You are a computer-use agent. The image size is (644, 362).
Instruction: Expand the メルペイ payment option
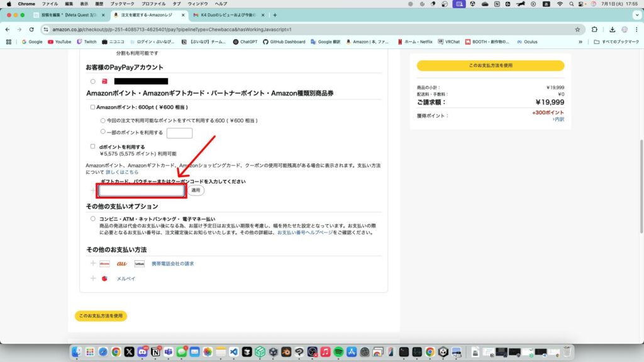(93, 278)
